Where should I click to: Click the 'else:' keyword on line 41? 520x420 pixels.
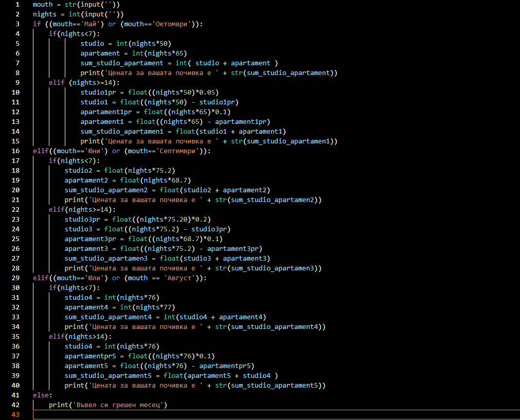43,395
